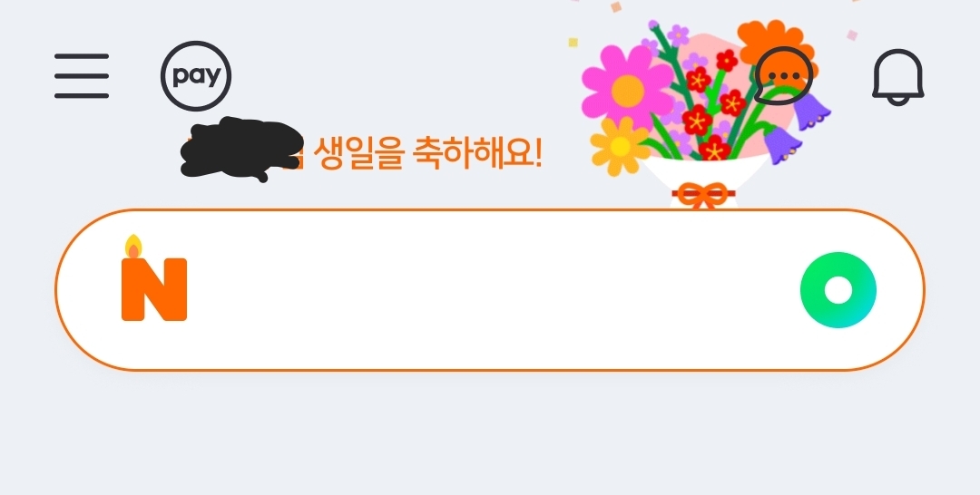Open the hamburger menu
The height and width of the screenshot is (495, 980).
pos(82,75)
